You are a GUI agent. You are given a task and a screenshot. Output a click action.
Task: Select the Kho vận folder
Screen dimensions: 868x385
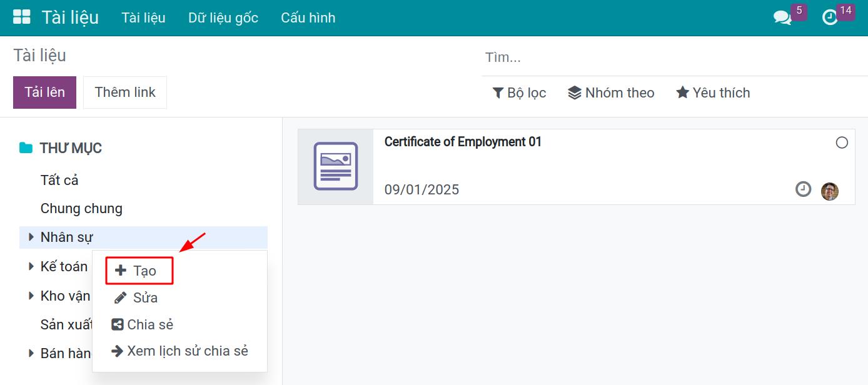(65, 296)
